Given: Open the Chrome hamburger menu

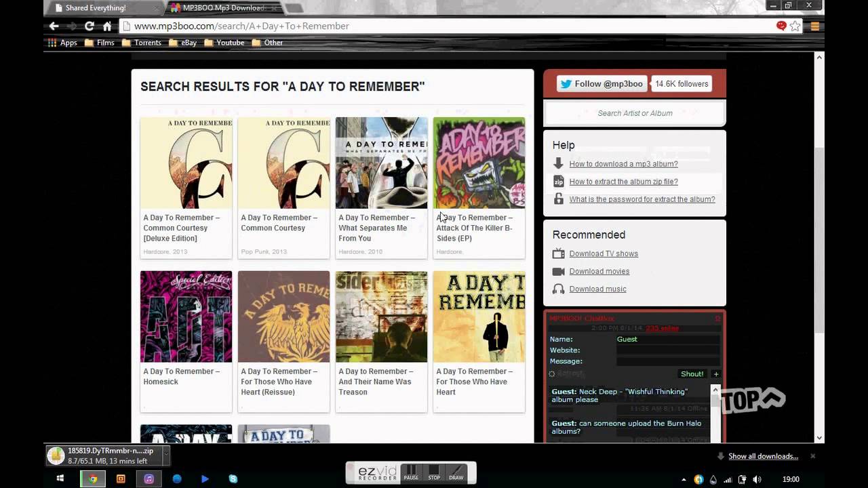Looking at the screenshot, I should point(815,26).
